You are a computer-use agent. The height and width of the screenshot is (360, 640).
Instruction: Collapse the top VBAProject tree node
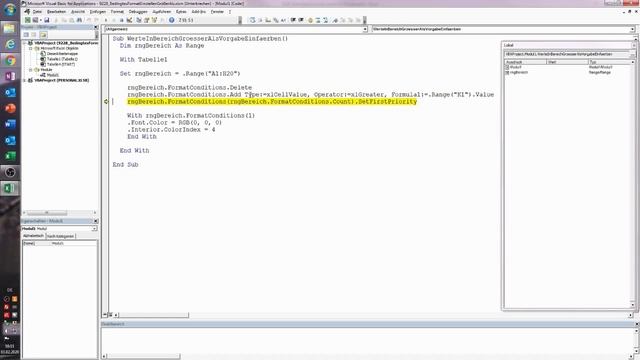click(x=25, y=43)
